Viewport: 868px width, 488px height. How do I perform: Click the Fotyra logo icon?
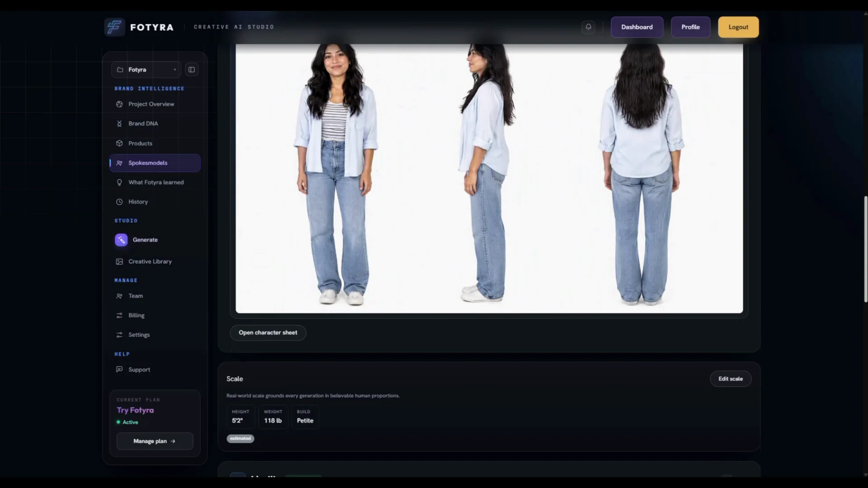(114, 27)
